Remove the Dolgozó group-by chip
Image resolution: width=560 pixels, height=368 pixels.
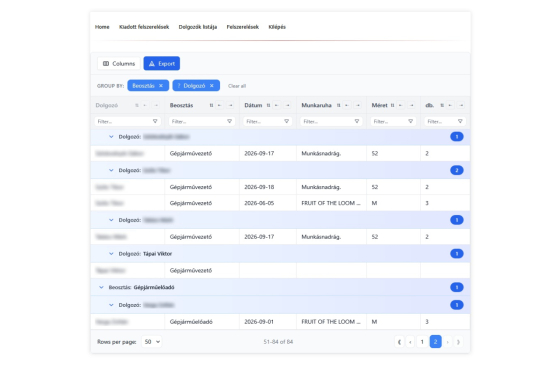(212, 86)
